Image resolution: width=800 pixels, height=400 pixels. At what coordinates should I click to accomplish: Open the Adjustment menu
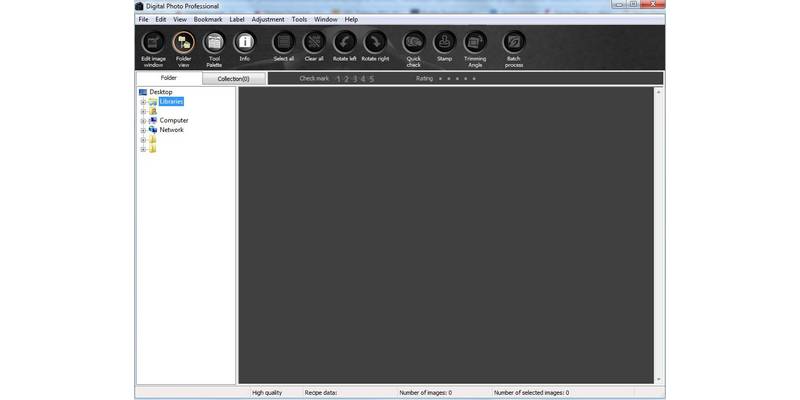click(268, 19)
